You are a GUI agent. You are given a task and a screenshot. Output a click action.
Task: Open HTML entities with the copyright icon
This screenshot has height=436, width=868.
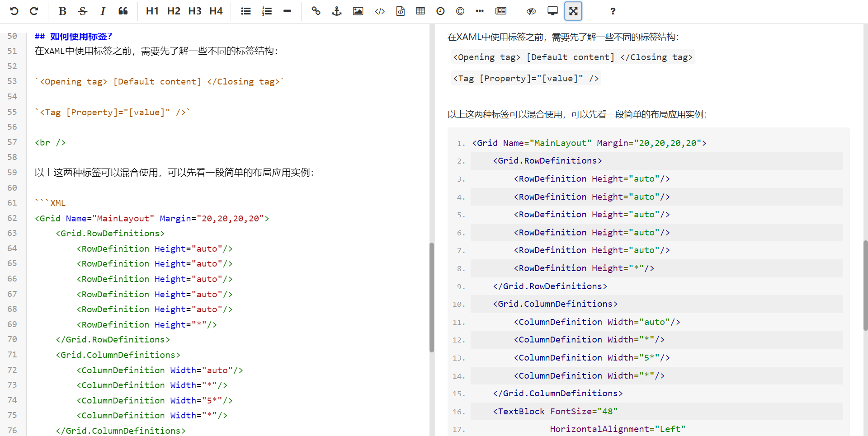pos(460,11)
